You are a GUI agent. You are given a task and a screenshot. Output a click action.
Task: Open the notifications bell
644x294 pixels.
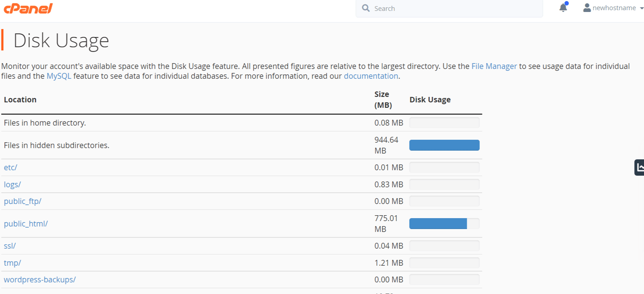click(x=563, y=7)
